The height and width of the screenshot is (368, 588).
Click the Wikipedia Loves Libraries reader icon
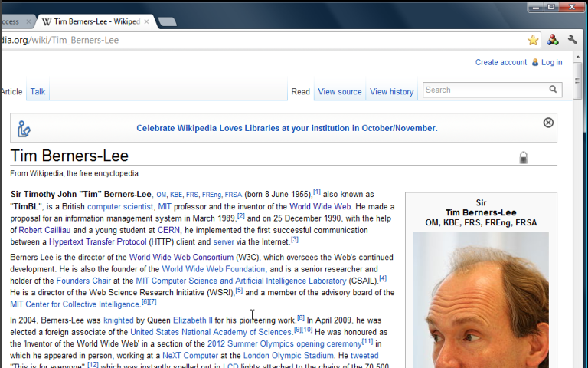[24, 129]
